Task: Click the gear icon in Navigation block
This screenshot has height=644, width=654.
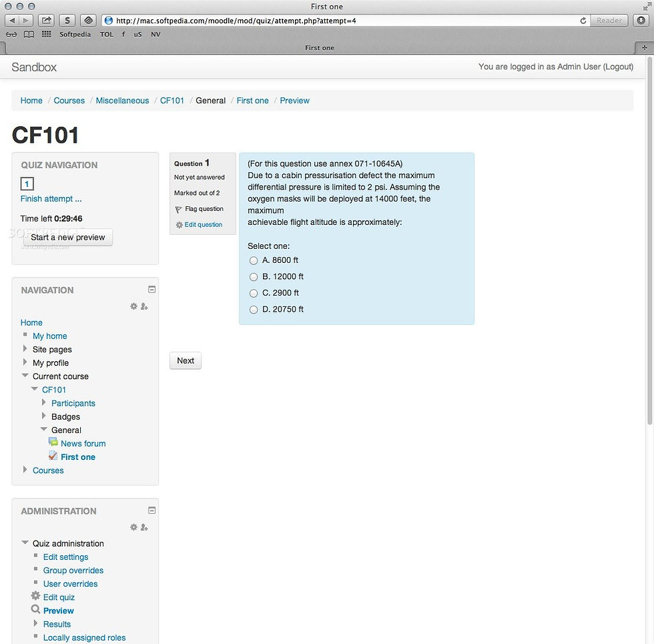Action: pyautogui.click(x=133, y=306)
